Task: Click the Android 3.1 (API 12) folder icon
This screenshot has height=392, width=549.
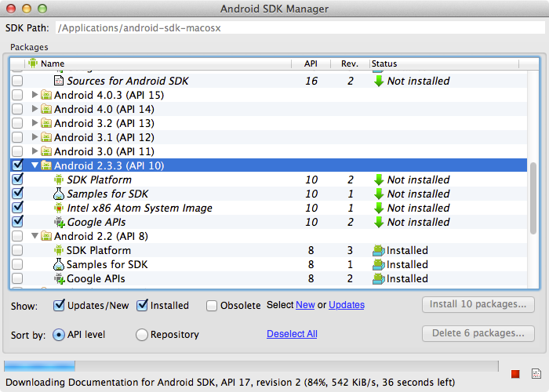Action: [x=46, y=137]
